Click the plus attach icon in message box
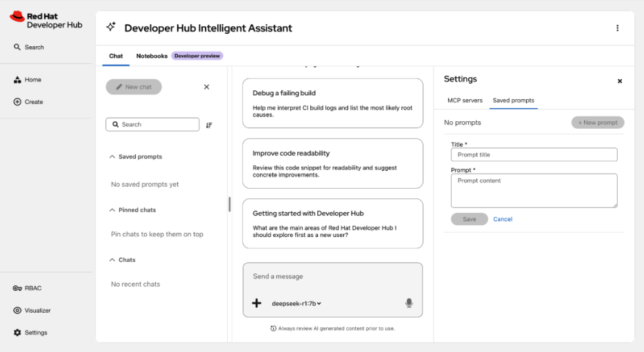The image size is (644, 352). click(x=256, y=303)
